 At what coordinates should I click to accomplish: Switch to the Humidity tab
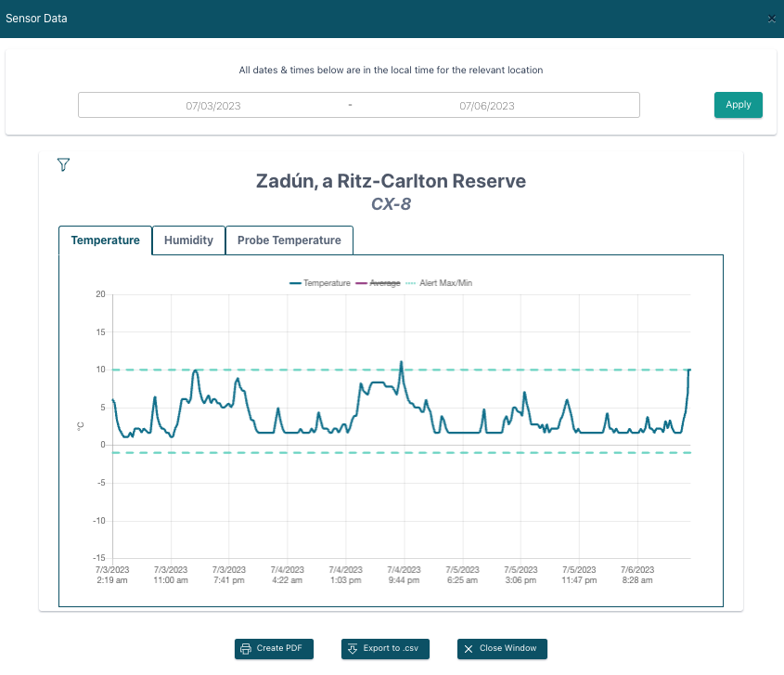(x=188, y=240)
